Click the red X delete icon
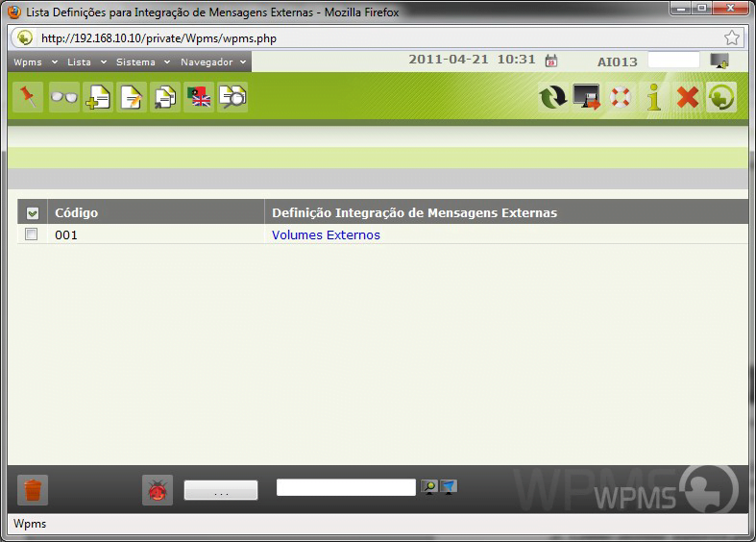The image size is (756, 542). (688, 97)
